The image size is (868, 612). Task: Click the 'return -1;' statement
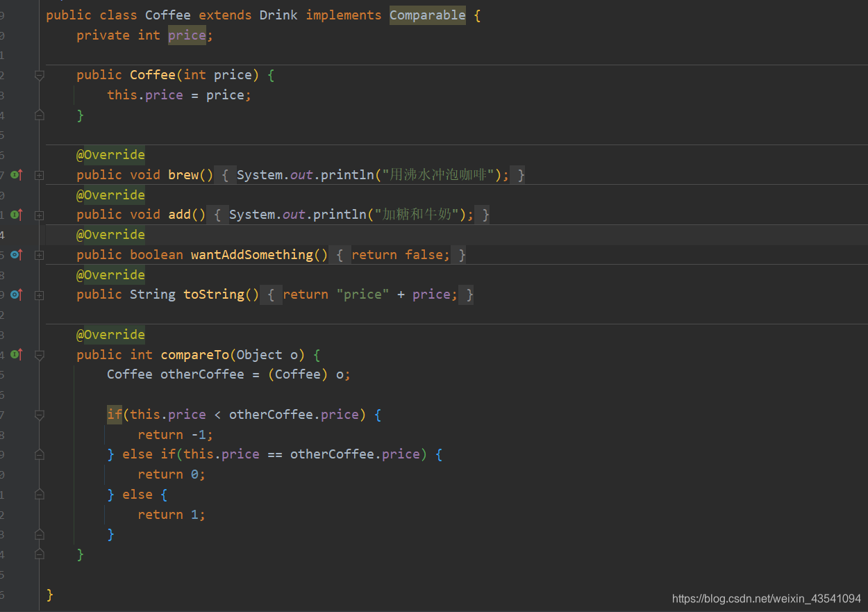(x=175, y=435)
